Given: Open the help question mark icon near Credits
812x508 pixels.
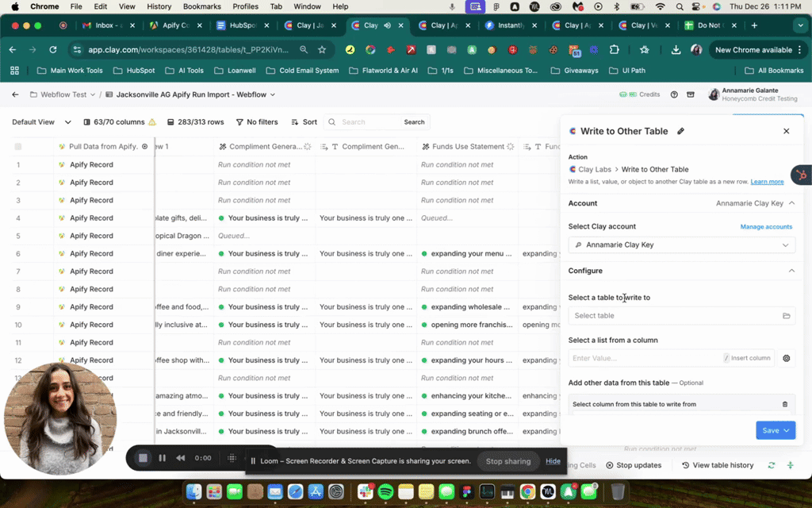Looking at the screenshot, I should [x=674, y=94].
